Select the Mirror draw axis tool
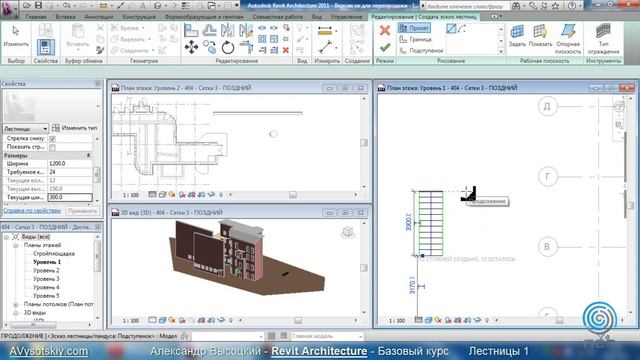Viewport: 640px width, 360px height. [x=246, y=31]
